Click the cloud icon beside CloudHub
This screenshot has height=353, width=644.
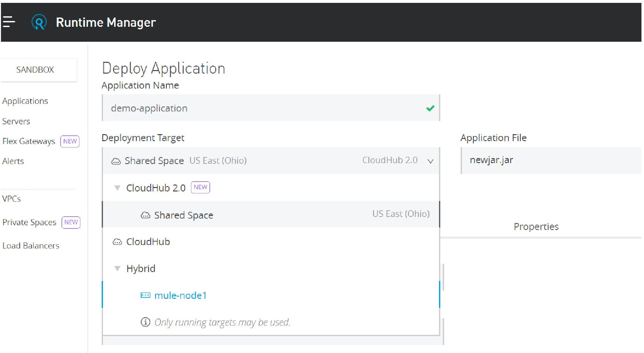(117, 242)
